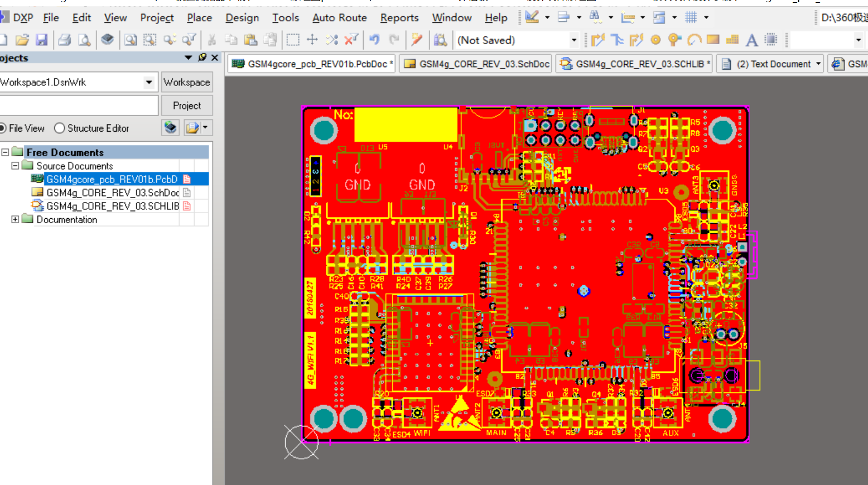The image size is (868, 485).
Task: Open the Auto Route menu
Action: 339,18
